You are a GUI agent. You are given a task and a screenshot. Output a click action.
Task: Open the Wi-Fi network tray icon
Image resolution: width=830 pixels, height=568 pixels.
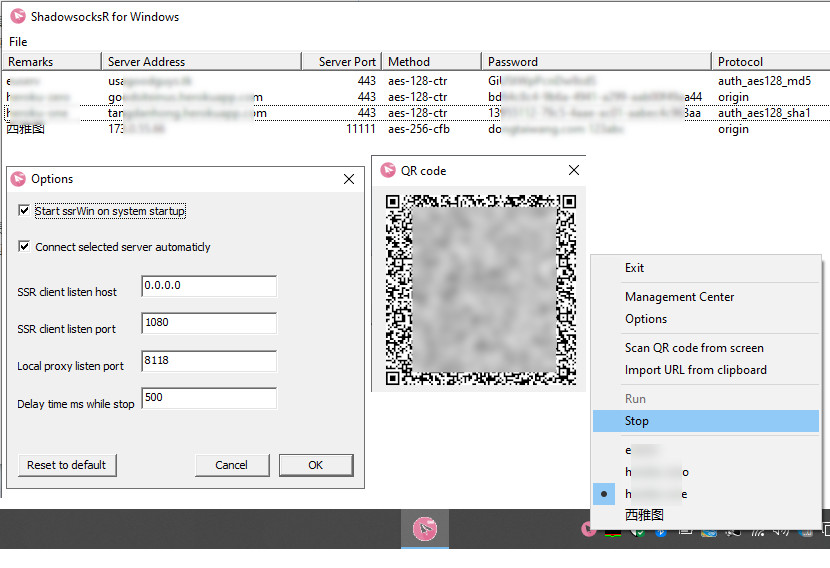pos(757,532)
